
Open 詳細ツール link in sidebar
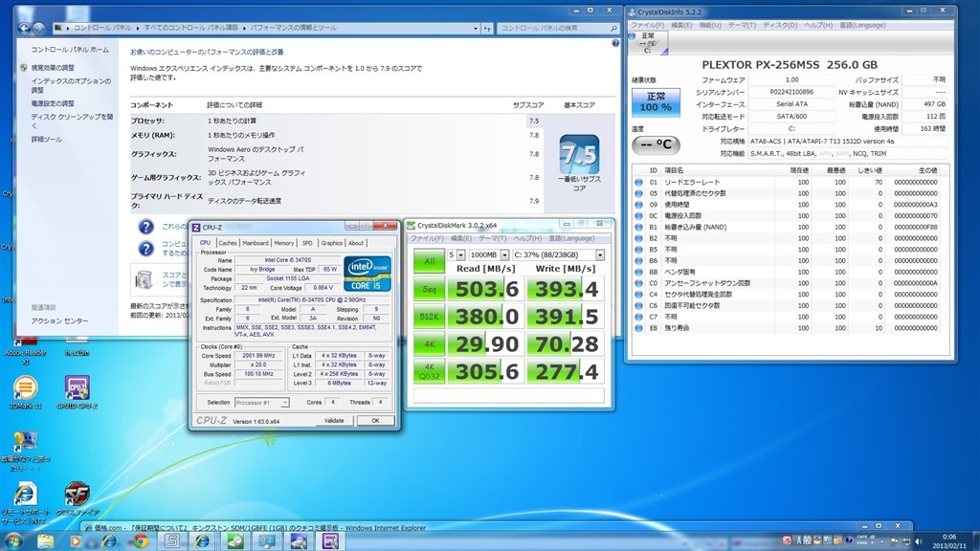click(x=47, y=140)
